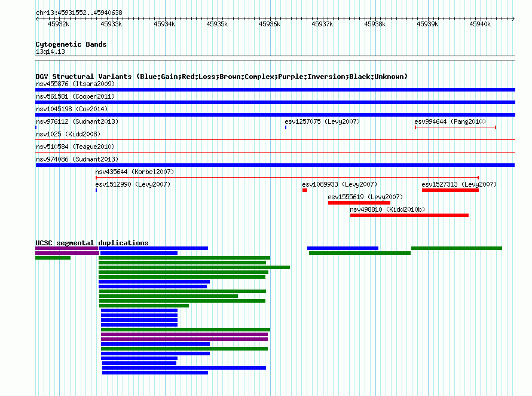532x396 pixels.
Task: Open esv1512990 (Levy2007) variant label
Action: coord(133,184)
